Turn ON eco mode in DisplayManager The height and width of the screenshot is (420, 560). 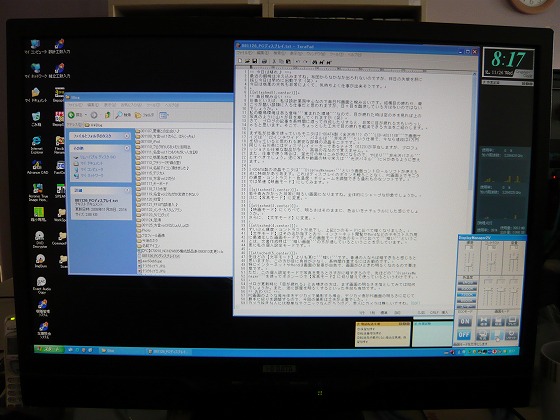pyautogui.click(x=464, y=321)
